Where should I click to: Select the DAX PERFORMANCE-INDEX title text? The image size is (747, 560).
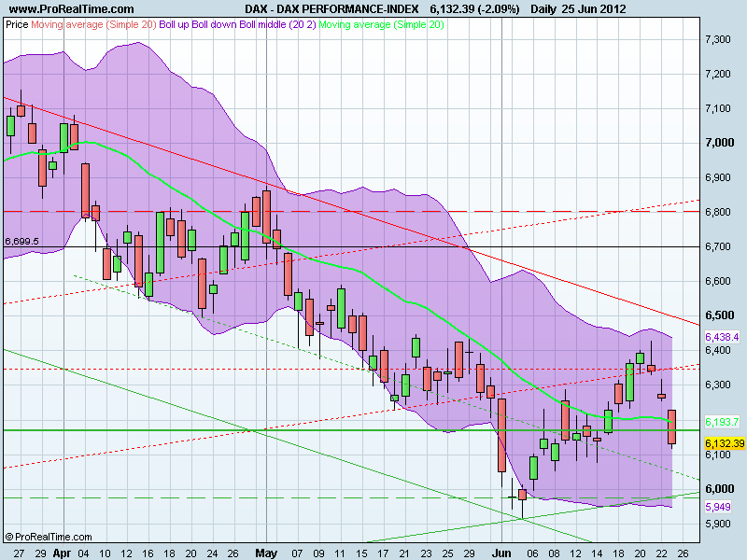(331, 8)
